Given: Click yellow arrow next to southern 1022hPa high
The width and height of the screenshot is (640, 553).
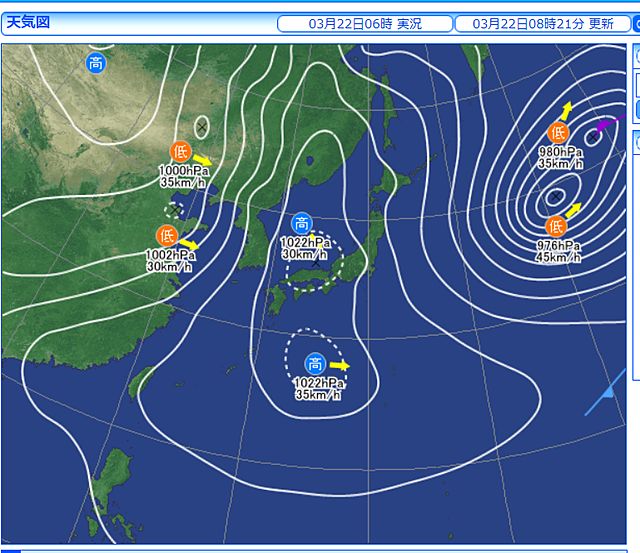Looking at the screenshot, I should pos(340,365).
